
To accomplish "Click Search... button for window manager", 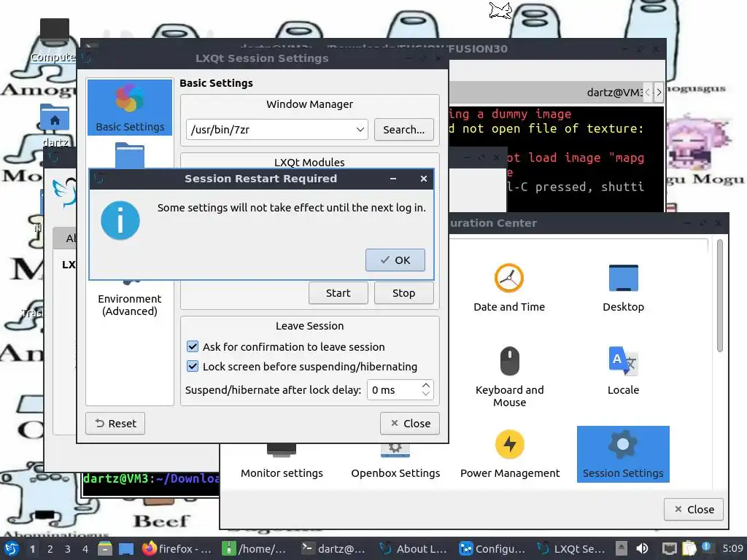I will [x=403, y=130].
